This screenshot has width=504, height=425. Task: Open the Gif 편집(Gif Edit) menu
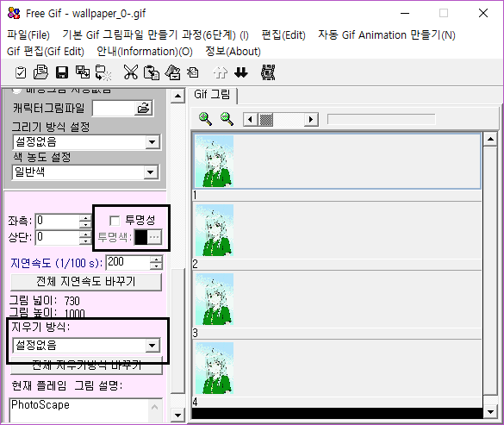46,51
